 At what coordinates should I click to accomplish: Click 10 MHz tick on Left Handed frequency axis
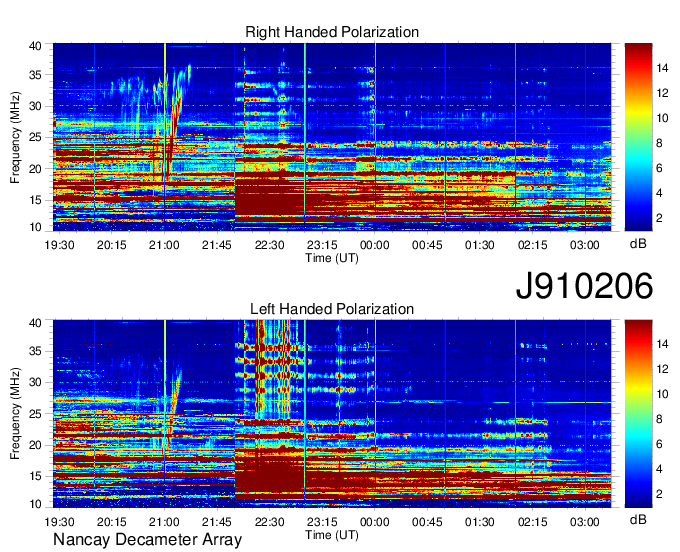pos(35,504)
